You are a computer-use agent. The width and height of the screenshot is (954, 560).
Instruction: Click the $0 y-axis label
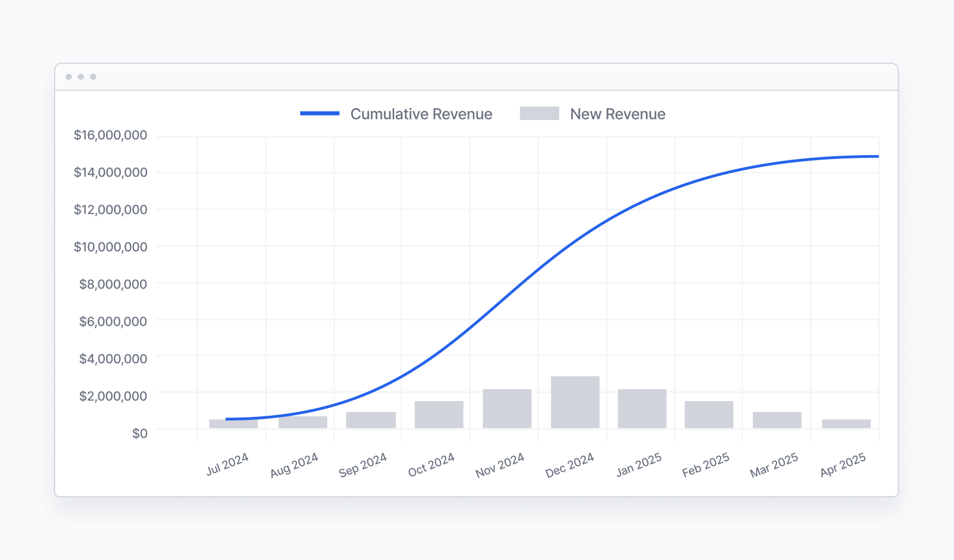click(x=140, y=431)
